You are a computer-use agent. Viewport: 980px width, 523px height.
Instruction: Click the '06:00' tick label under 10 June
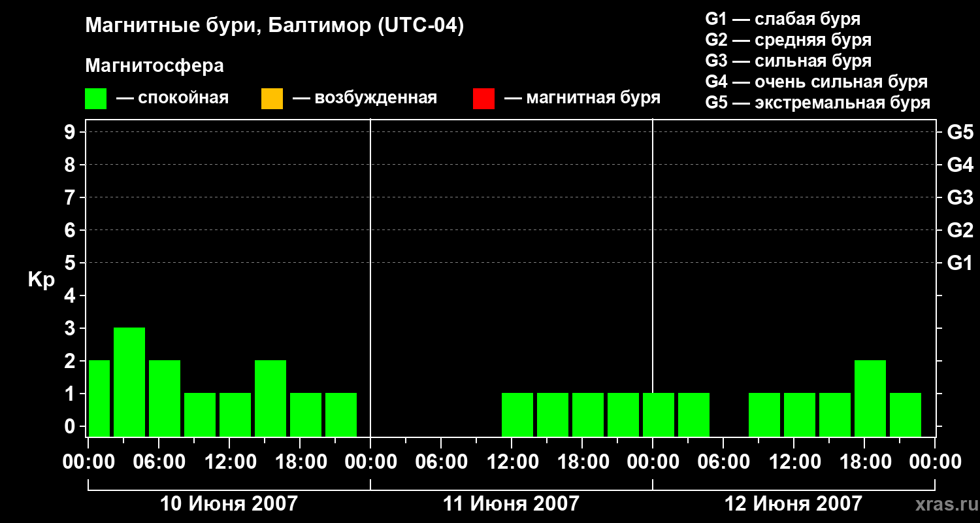click(x=159, y=462)
